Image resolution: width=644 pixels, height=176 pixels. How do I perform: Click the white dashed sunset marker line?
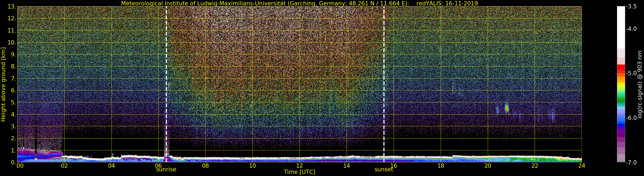(x=384, y=84)
